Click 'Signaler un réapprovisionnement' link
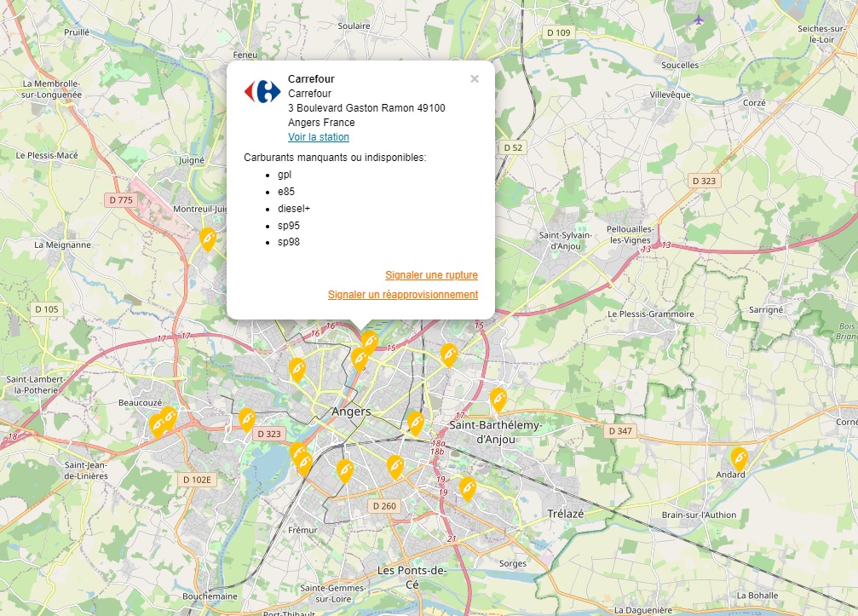The height and width of the screenshot is (616, 858). pyautogui.click(x=403, y=295)
